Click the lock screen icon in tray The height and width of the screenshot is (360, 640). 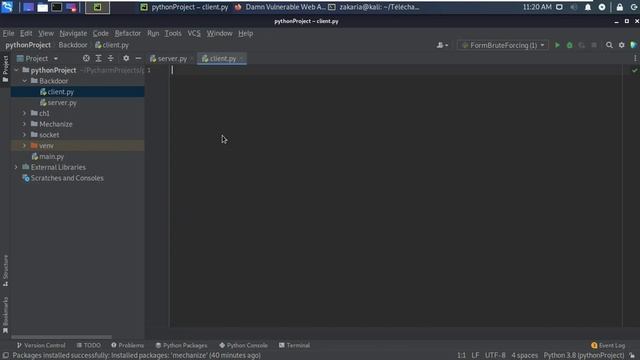[x=620, y=7]
